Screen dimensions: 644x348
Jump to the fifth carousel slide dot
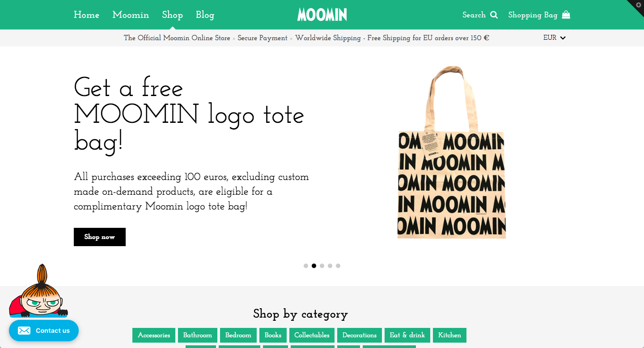(338, 266)
